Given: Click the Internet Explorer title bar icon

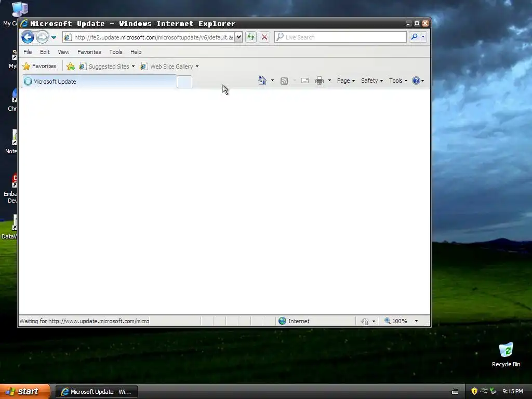Looking at the screenshot, I should pyautogui.click(x=24, y=23).
